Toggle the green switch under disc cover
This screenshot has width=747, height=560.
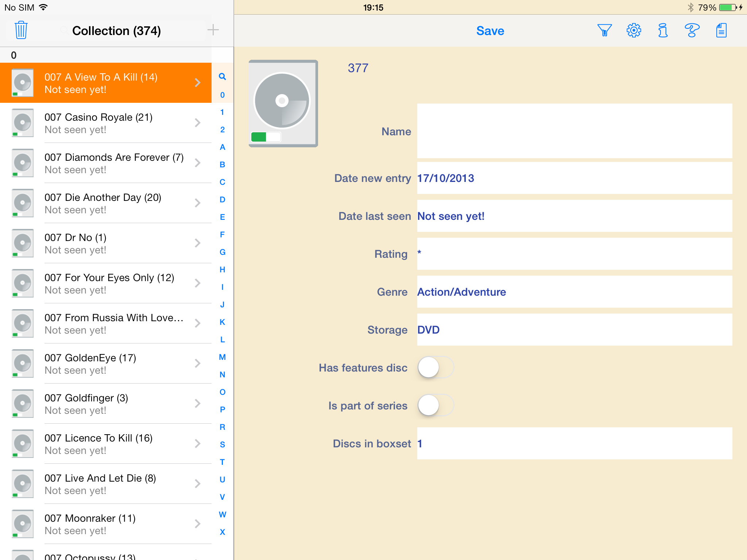[x=266, y=137]
